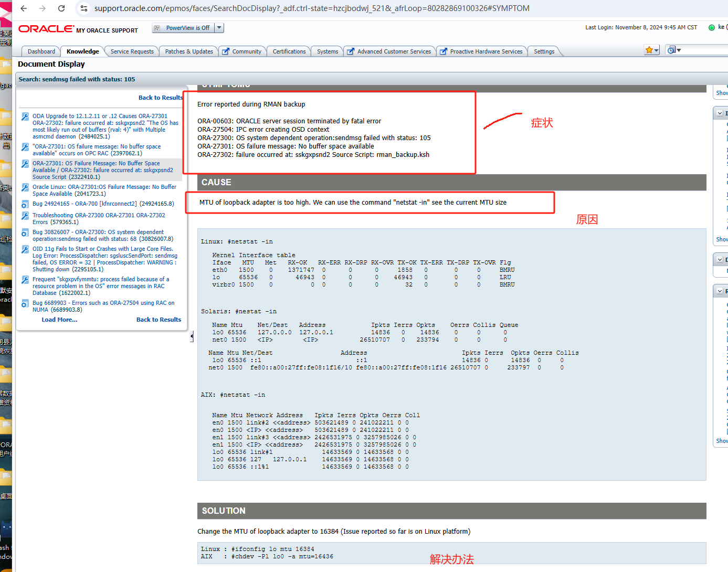Viewport: 728px width, 572px height.
Task: Open the Certifications tab
Action: pos(289,51)
